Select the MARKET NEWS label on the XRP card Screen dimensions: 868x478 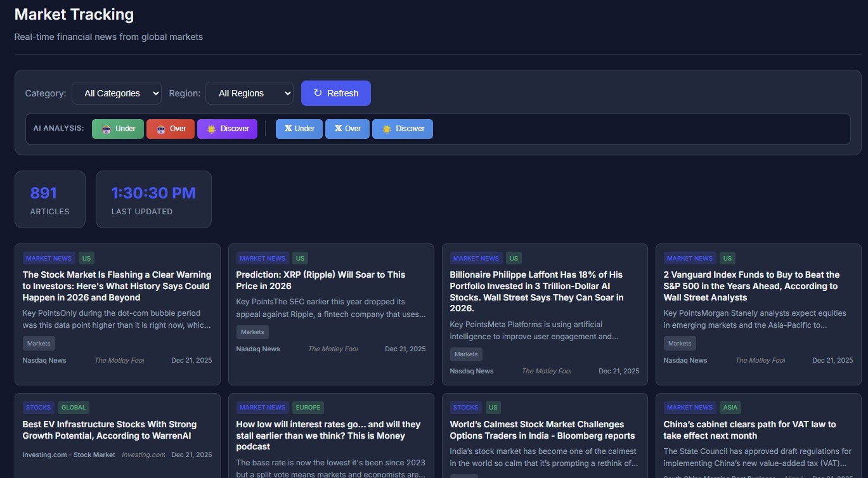[x=262, y=258]
